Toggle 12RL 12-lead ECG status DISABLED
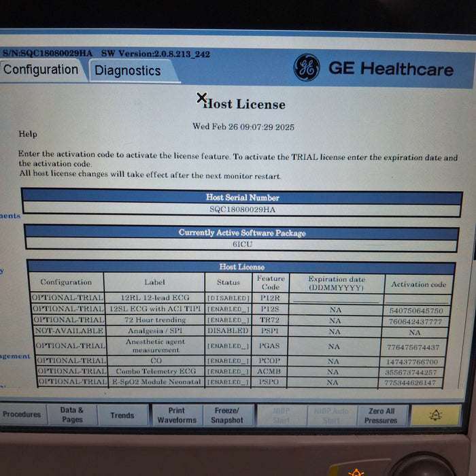 tap(228, 298)
